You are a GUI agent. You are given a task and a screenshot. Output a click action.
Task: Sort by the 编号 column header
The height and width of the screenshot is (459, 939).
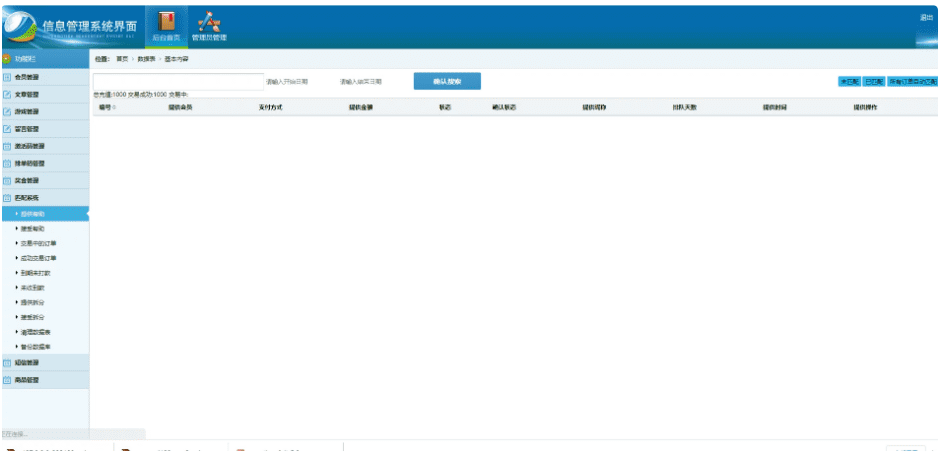pyautogui.click(x=107, y=107)
